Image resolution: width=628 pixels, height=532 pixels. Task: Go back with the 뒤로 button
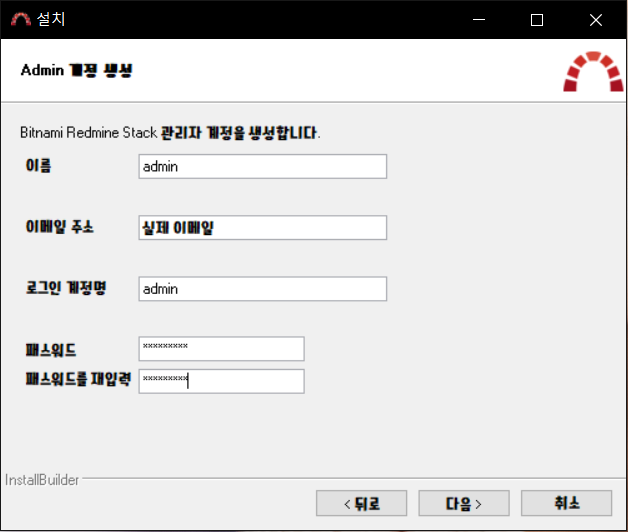tap(361, 503)
